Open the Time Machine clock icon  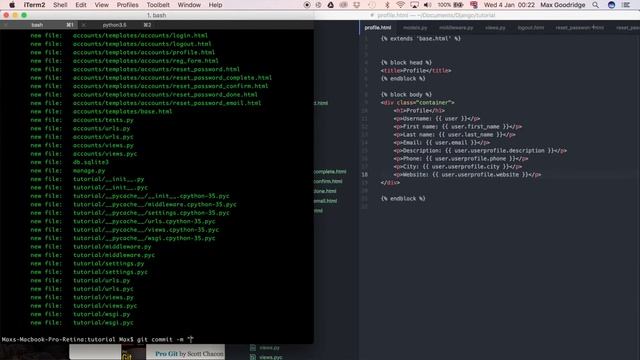pyautogui.click(x=372, y=5)
